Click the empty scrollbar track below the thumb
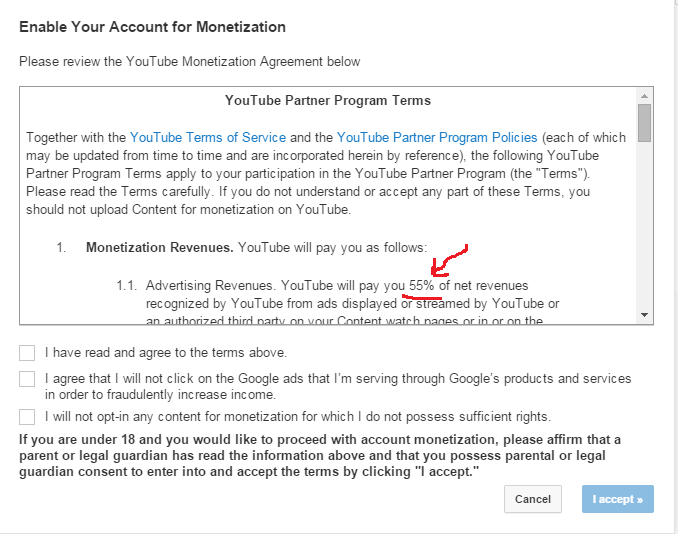 [x=645, y=230]
